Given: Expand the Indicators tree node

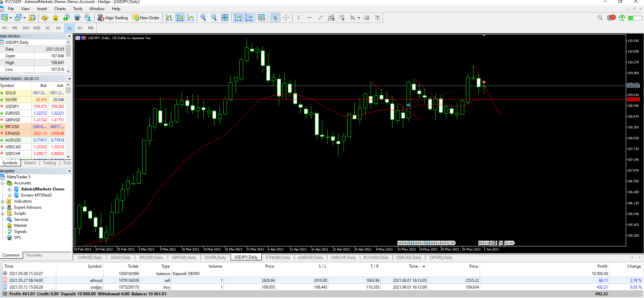Looking at the screenshot, I should click(x=3, y=201).
